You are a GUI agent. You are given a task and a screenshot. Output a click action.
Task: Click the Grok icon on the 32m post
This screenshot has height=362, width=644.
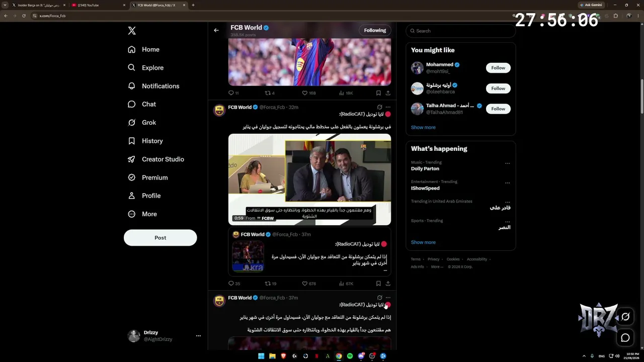pyautogui.click(x=380, y=107)
